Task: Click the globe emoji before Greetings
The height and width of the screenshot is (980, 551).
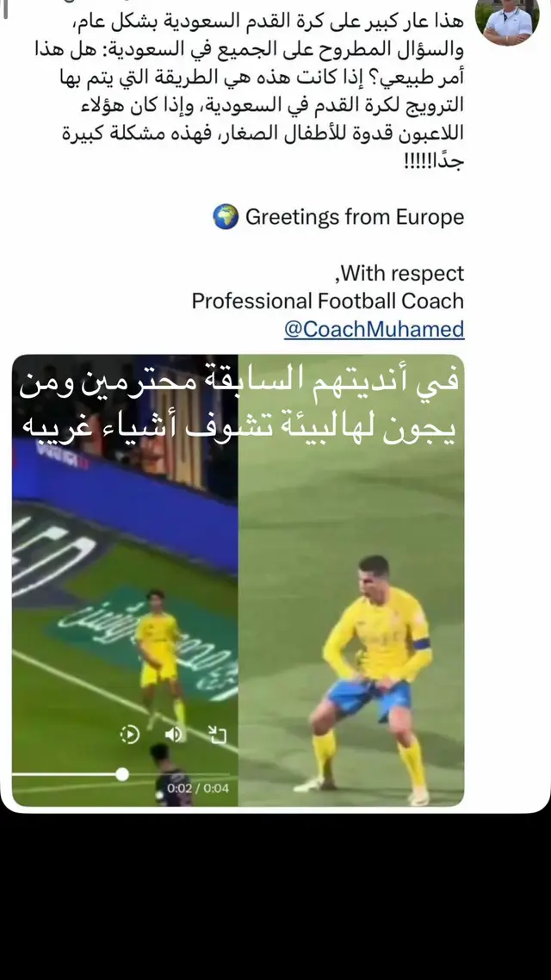Action: tap(226, 217)
